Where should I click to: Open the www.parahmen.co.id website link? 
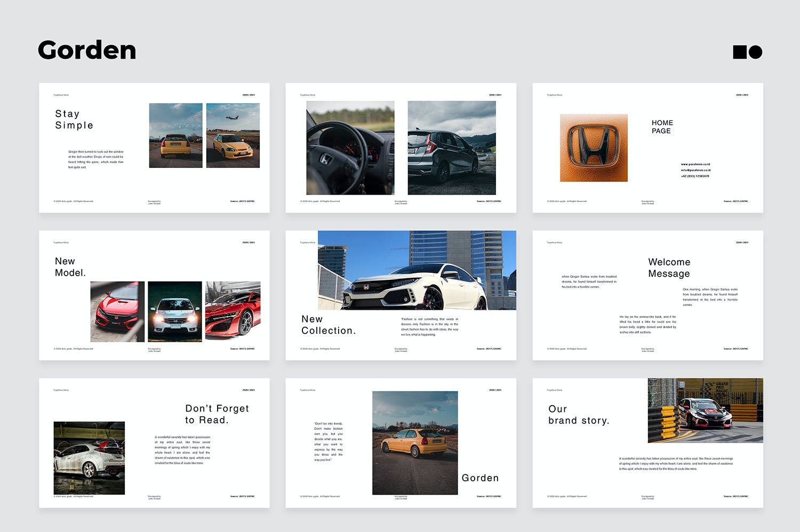tap(695, 164)
